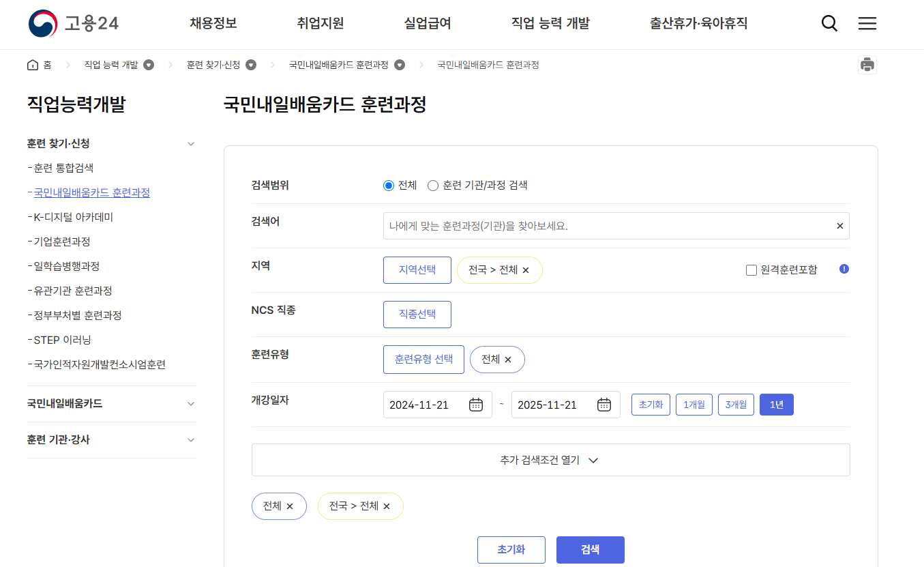Open the 실업급여 top menu
The height and width of the screenshot is (567, 924).
[428, 24]
